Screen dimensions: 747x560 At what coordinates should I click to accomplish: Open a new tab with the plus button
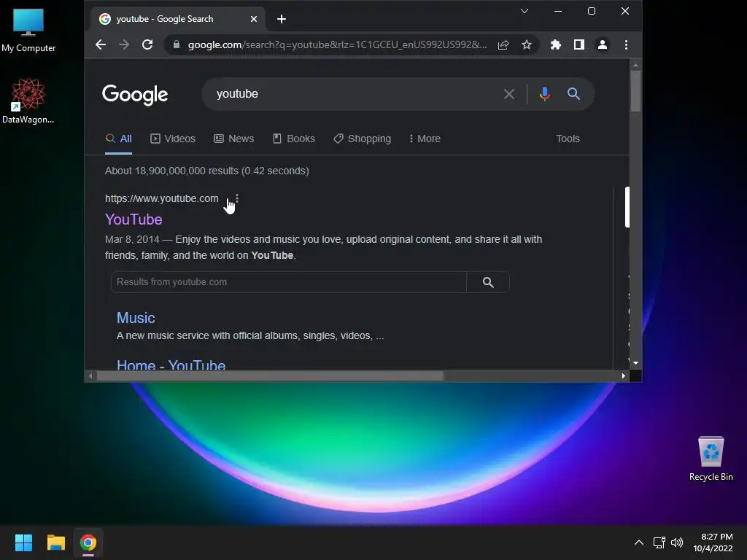282,19
